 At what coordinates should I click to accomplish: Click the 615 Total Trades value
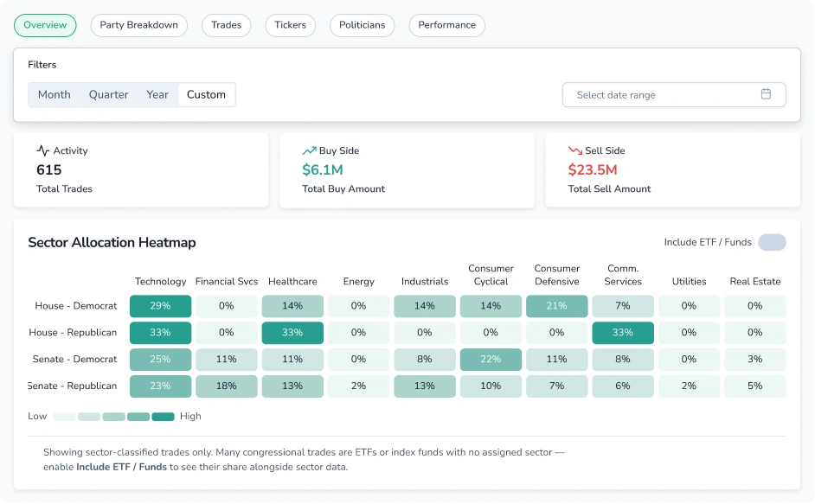pyautogui.click(x=48, y=170)
